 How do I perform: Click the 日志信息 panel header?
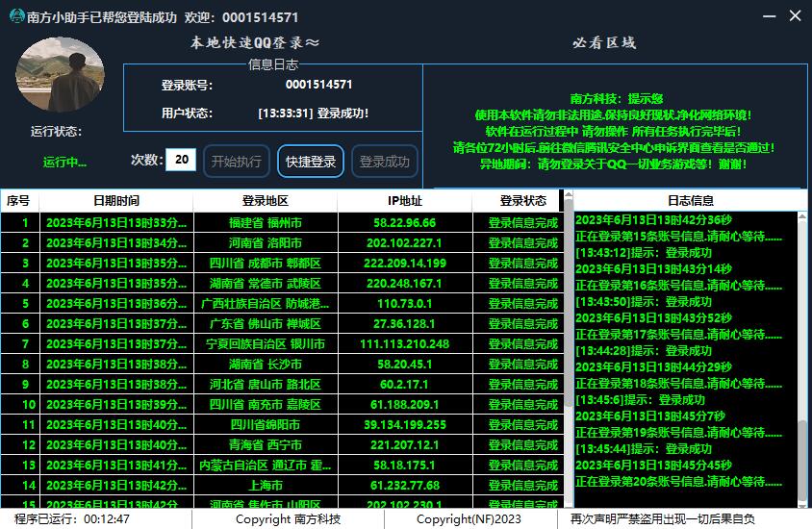[691, 201]
